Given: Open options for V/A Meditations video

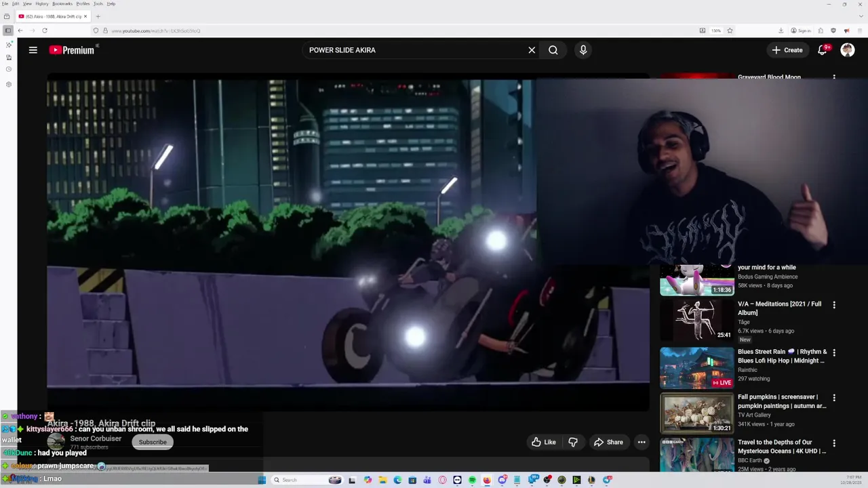Looking at the screenshot, I should 834,305.
